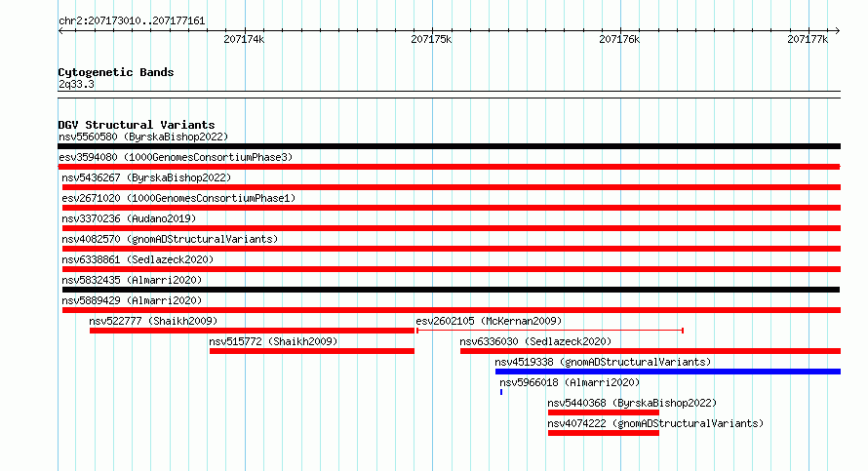Click the red esv3594080 variant bar
868x471 pixels.
click(x=449, y=167)
